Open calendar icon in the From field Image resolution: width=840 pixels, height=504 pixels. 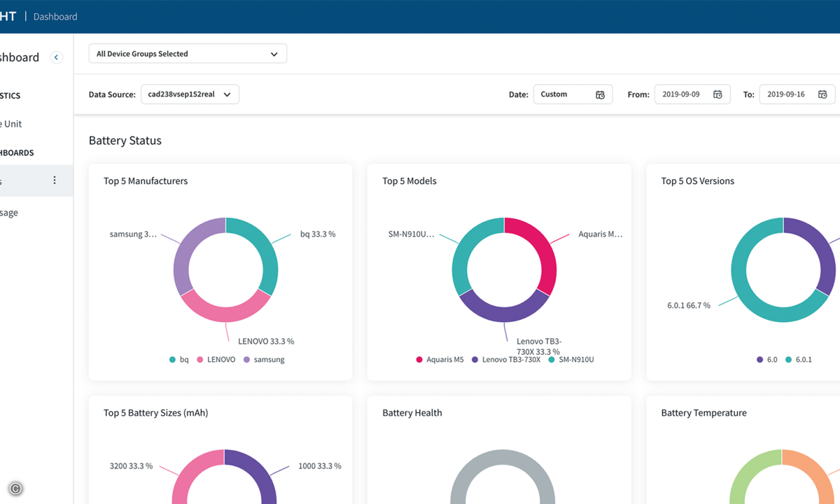click(717, 94)
